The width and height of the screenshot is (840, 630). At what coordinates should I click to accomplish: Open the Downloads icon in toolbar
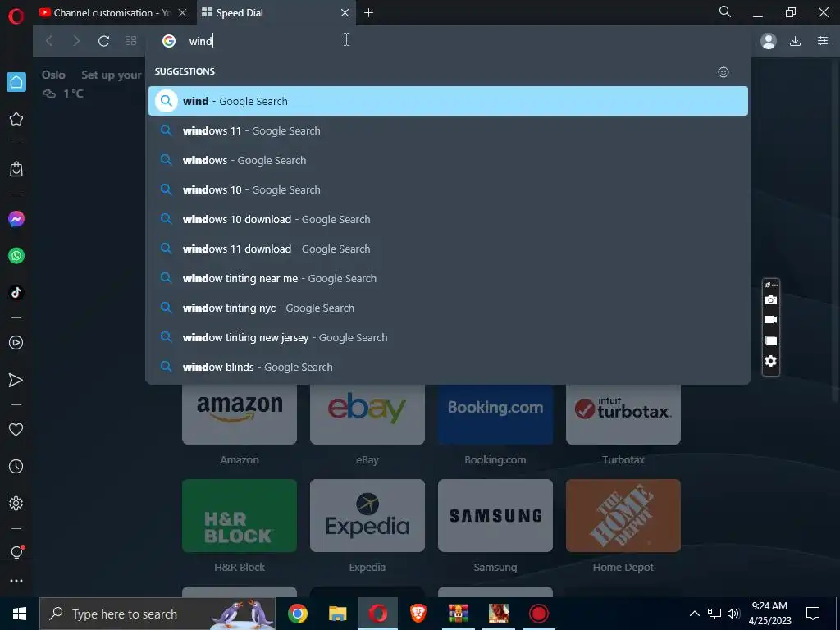[x=795, y=41]
